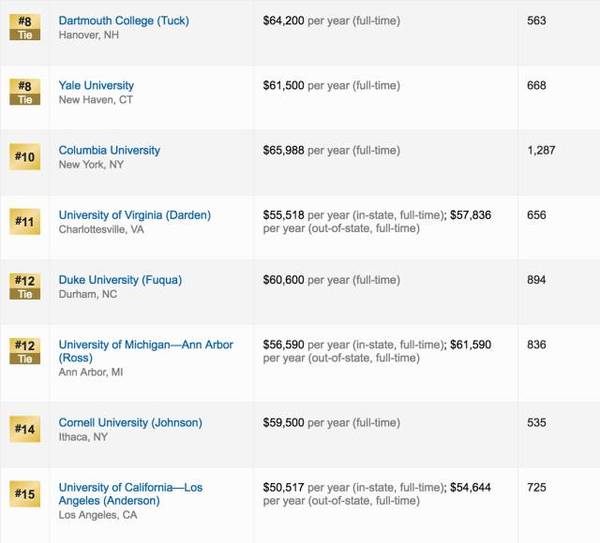Open the Dartmouth College (Tuck) link
Image resolution: width=600 pixels, height=543 pixels.
click(123, 21)
